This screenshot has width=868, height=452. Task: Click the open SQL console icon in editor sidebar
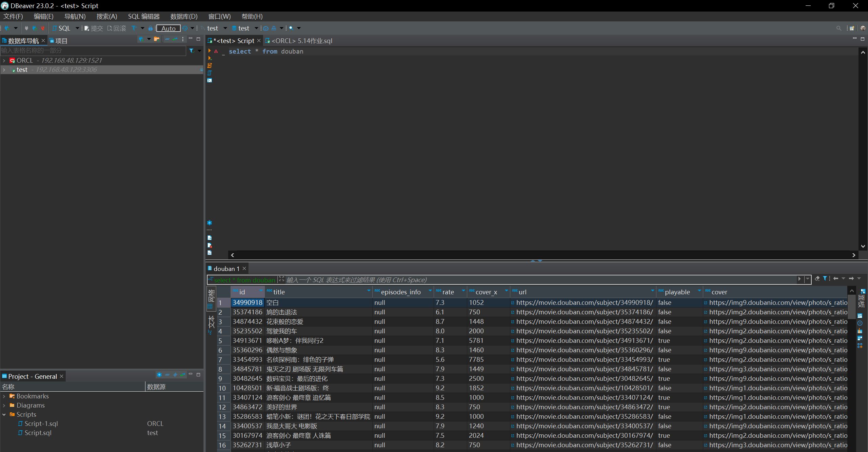tap(210, 80)
